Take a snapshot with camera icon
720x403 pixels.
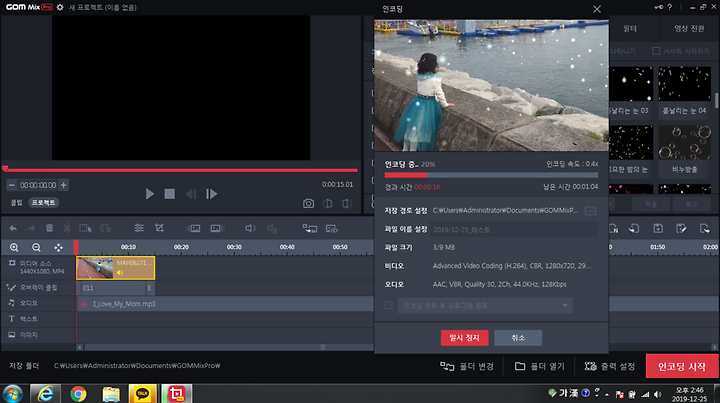[x=308, y=203]
